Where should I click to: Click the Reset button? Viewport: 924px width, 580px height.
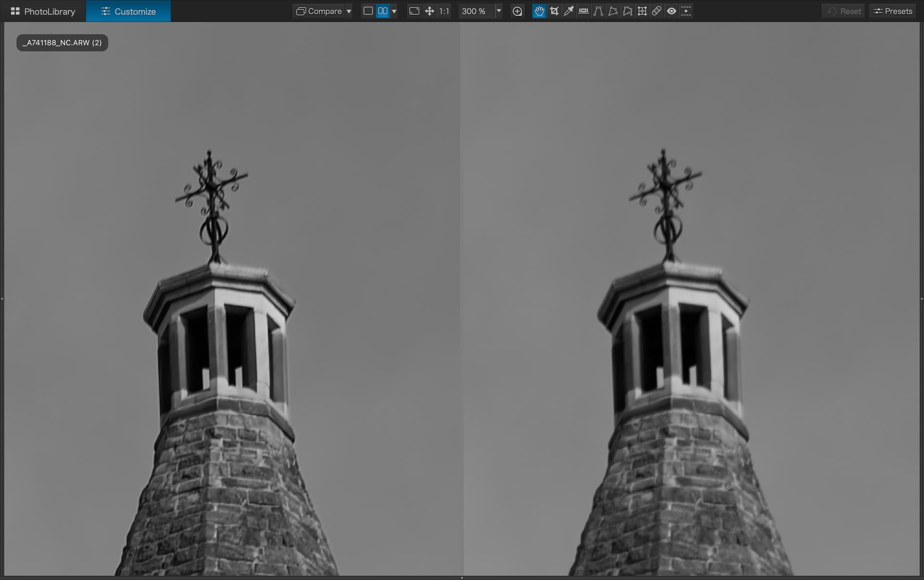point(844,11)
